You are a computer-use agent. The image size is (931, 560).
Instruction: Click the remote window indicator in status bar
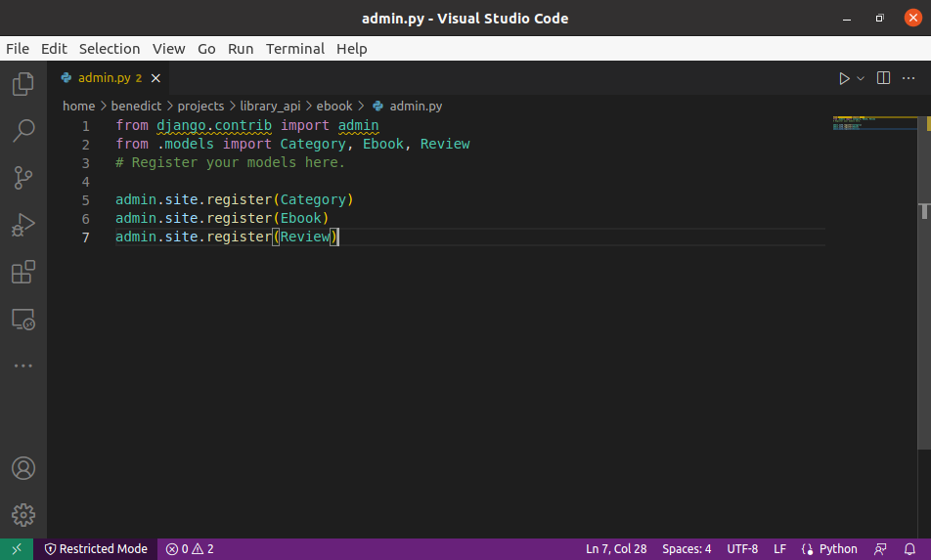[17, 549]
